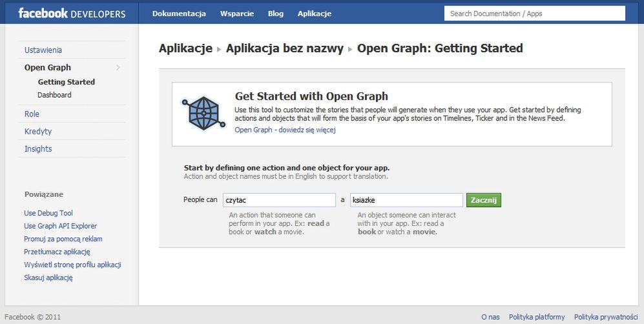Click the Powiązane sidebar heading

click(x=44, y=194)
